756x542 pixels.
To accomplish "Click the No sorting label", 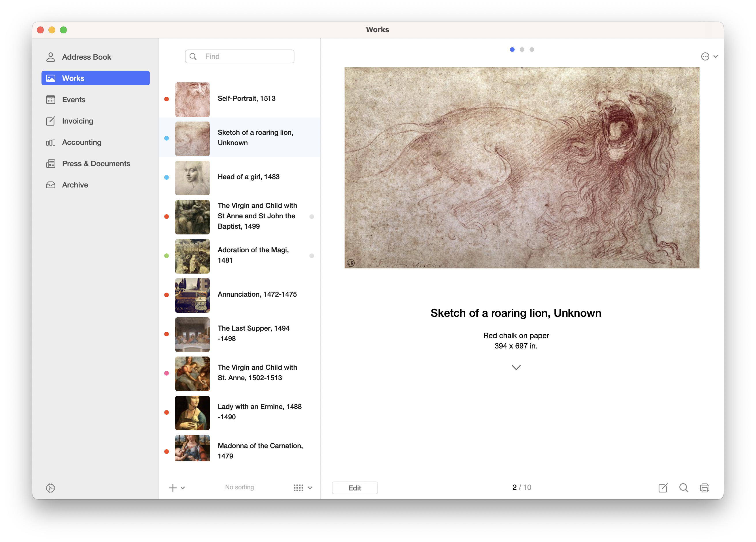I will pos(239,487).
